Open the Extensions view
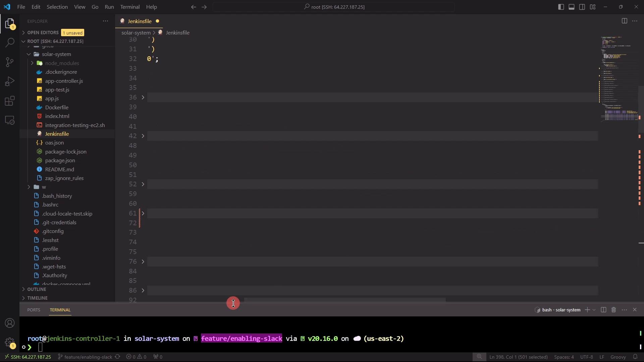This screenshot has width=644, height=362. (10, 101)
